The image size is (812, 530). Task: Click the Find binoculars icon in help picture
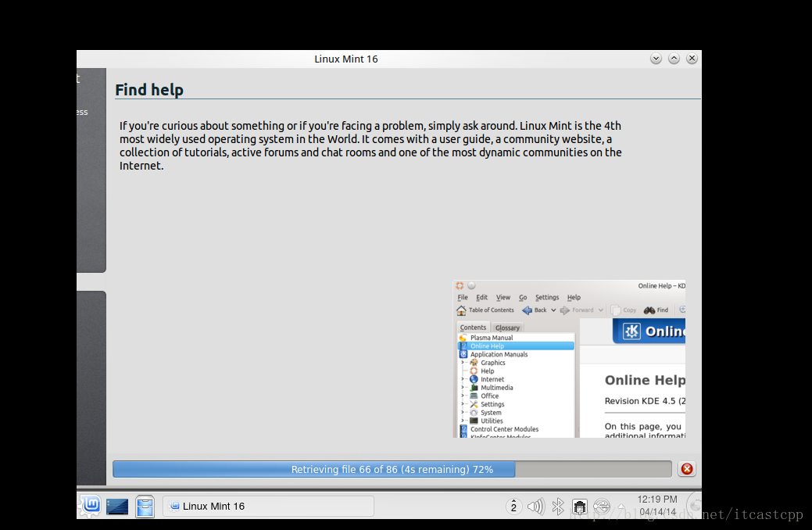[x=649, y=310]
